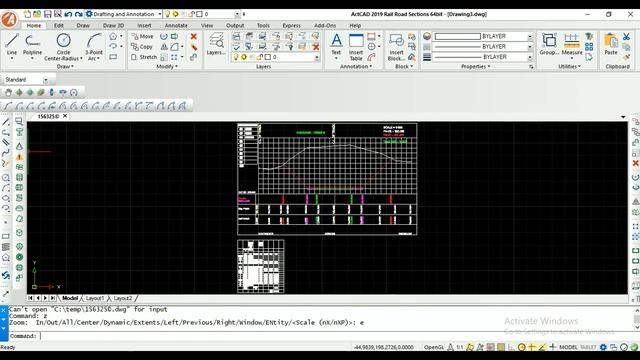The height and width of the screenshot is (360, 640).
Task: Open the Annotate ribbon tab
Action: tap(176, 25)
